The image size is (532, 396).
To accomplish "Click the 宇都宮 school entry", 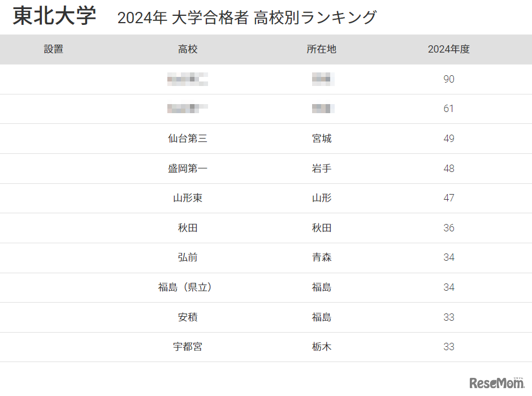I will [x=188, y=347].
